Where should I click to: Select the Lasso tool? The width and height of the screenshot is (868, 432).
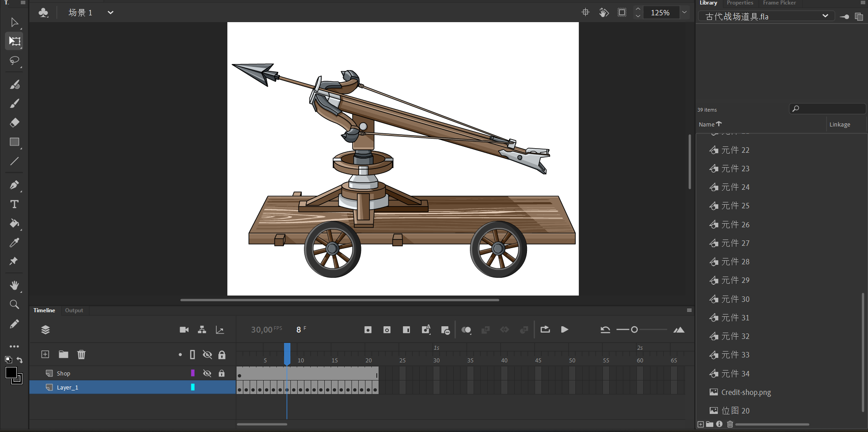pyautogui.click(x=14, y=61)
